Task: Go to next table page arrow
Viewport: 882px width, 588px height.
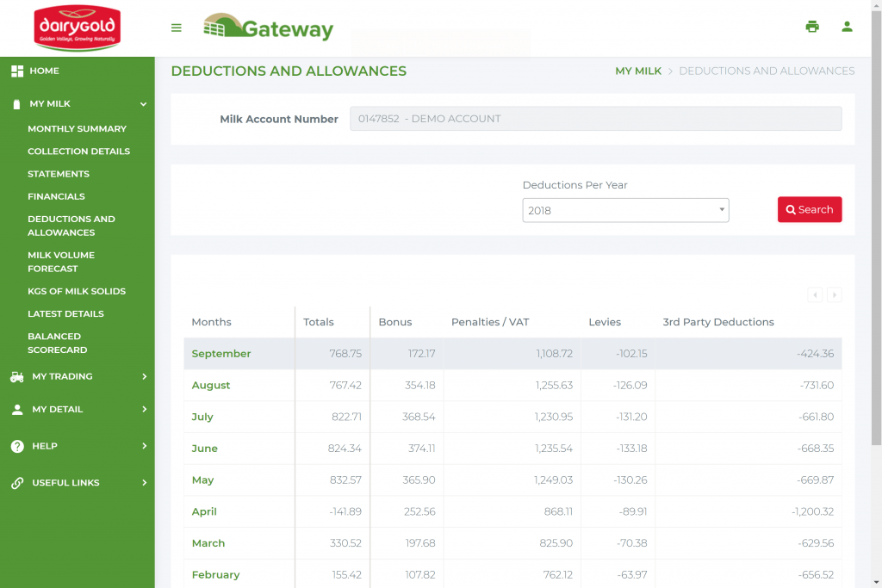Action: pyautogui.click(x=835, y=294)
